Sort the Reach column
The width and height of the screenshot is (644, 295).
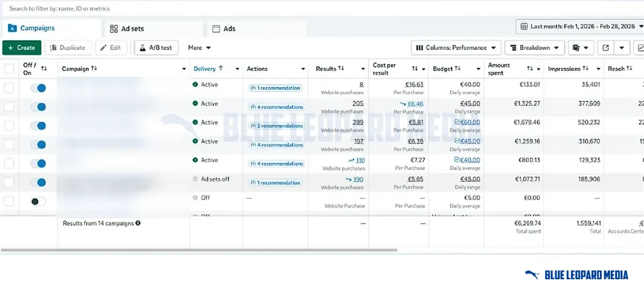tap(629, 69)
